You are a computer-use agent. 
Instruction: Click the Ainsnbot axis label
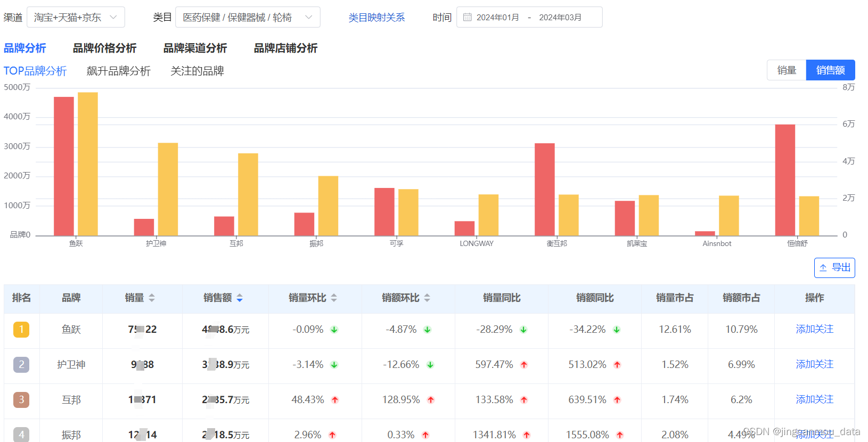point(717,243)
